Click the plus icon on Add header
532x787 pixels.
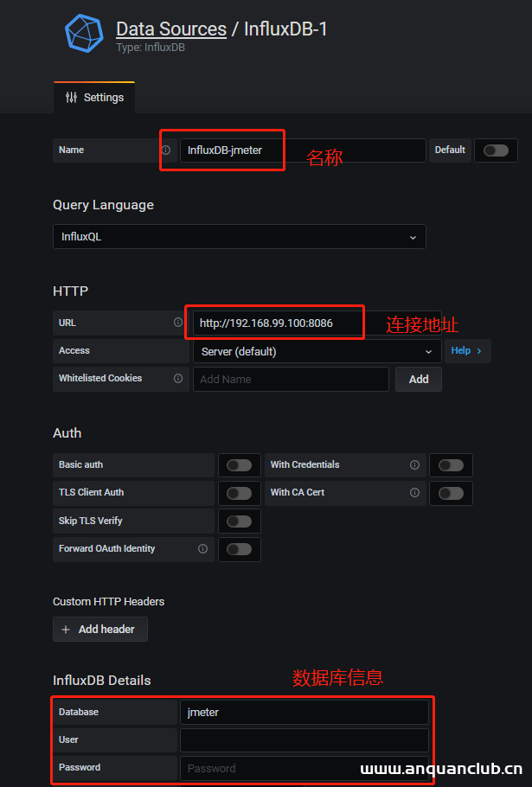click(66, 630)
